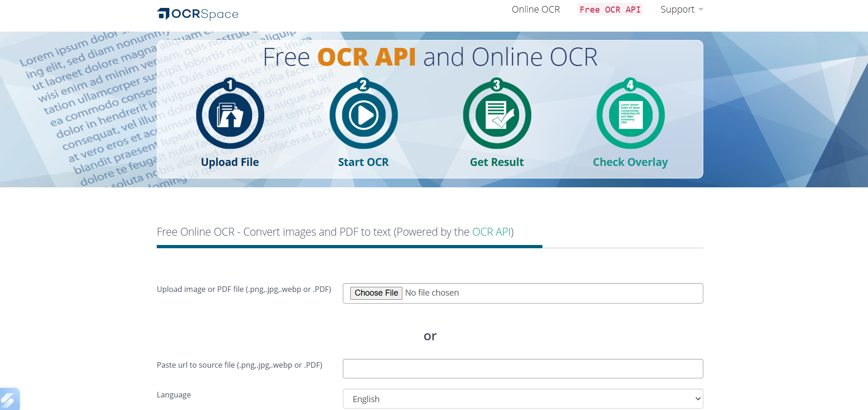Click the Start OCR play icon
868x410 pixels.
pos(363,115)
